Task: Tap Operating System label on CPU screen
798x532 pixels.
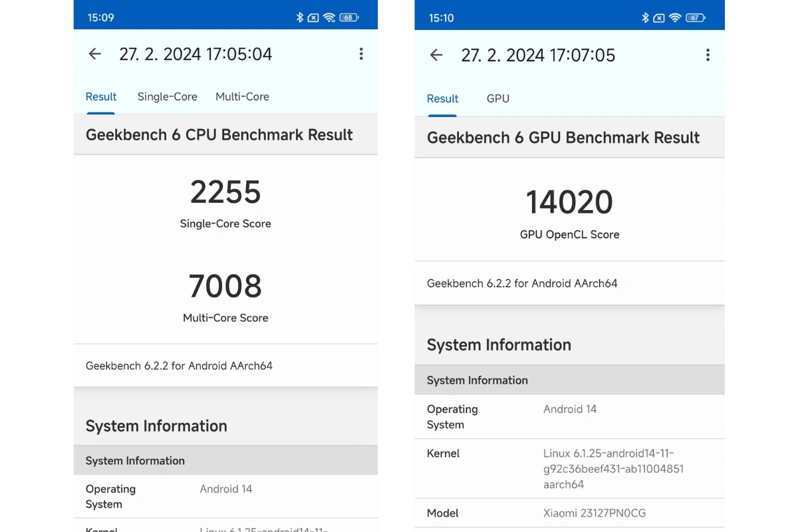Action: [x=110, y=497]
